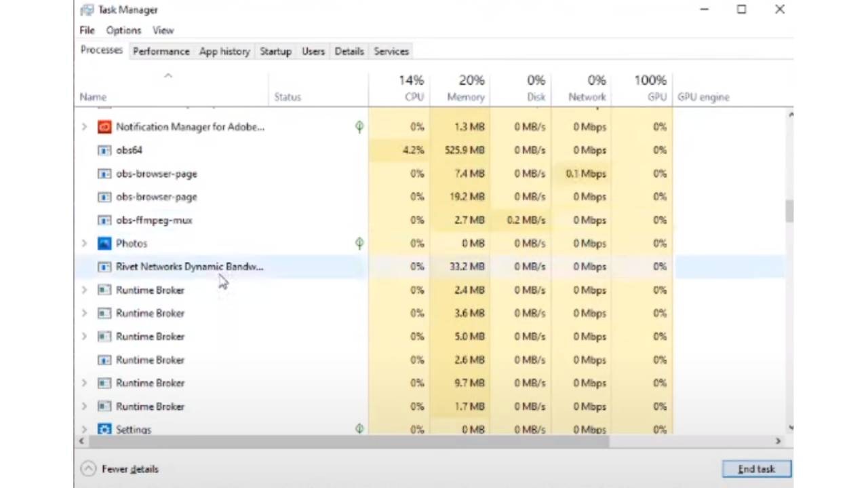The width and height of the screenshot is (868, 488).
Task: Click the End task button
Action: pyautogui.click(x=756, y=469)
